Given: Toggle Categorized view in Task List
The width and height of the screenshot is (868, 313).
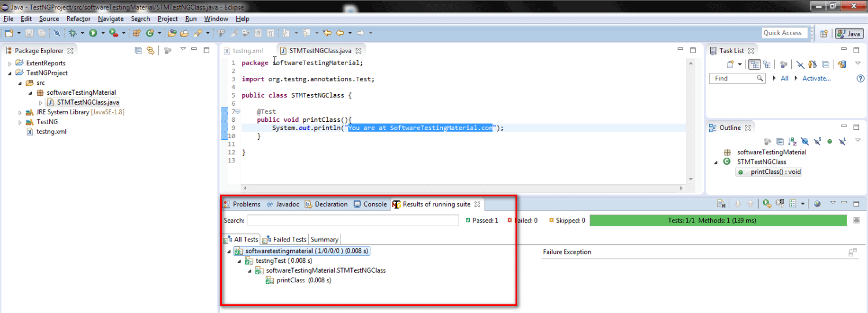Looking at the screenshot, I should point(754,64).
